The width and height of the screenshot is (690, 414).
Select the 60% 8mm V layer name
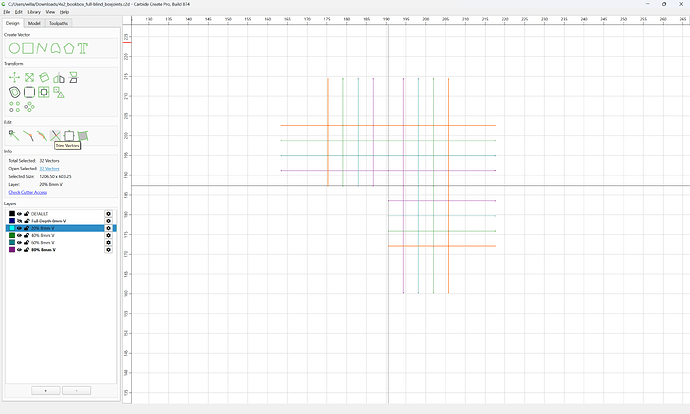pyautogui.click(x=43, y=242)
